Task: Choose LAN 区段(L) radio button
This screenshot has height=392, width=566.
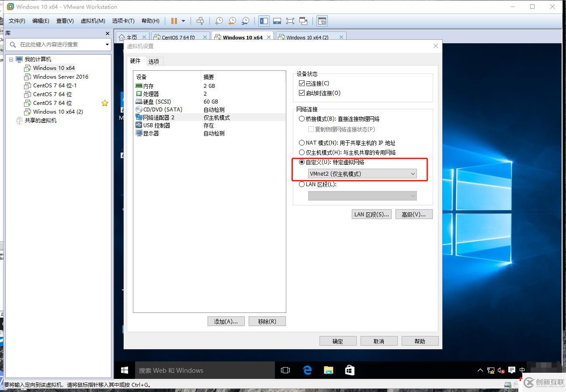Action: click(x=302, y=184)
